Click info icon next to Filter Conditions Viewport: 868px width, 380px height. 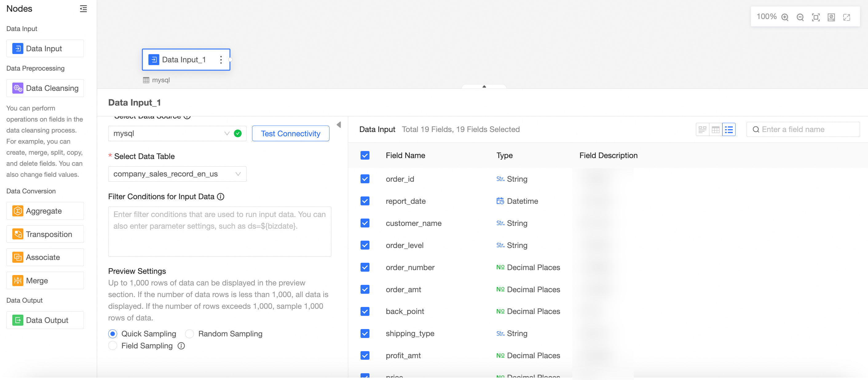tap(220, 196)
